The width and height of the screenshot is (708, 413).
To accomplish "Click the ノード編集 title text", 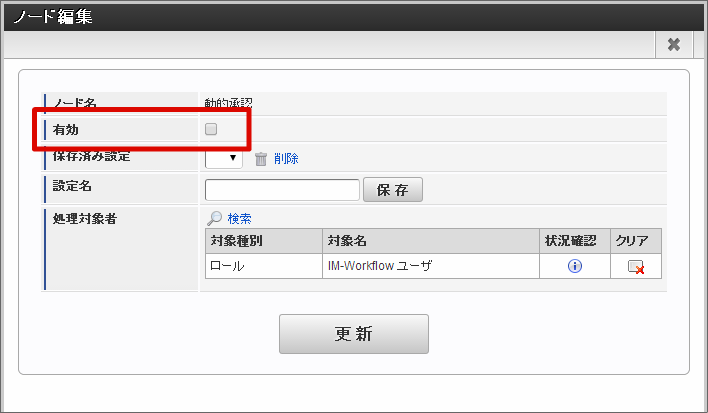I will (53, 17).
